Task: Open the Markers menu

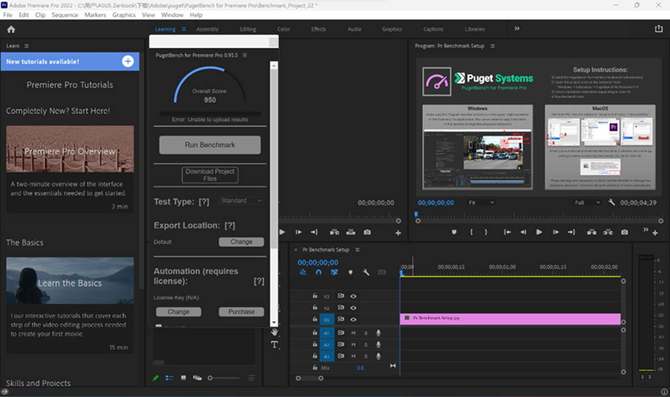Action: click(x=95, y=15)
